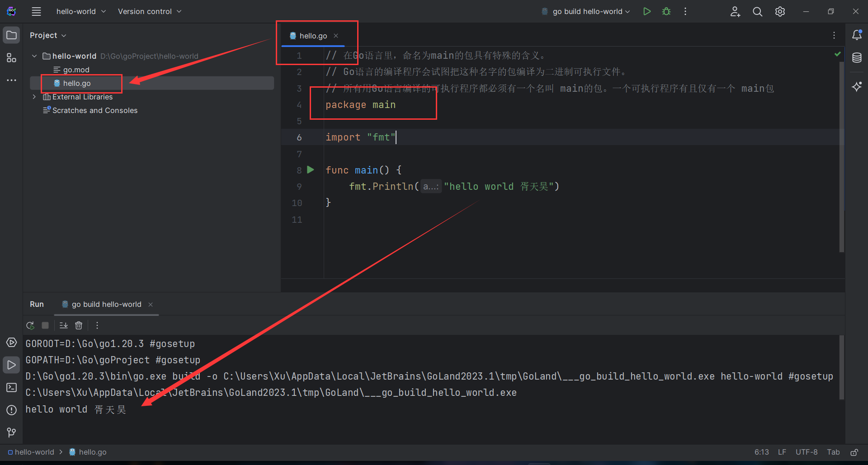Go to line via 6:13 position
This screenshot has width=868, height=465.
pos(761,452)
